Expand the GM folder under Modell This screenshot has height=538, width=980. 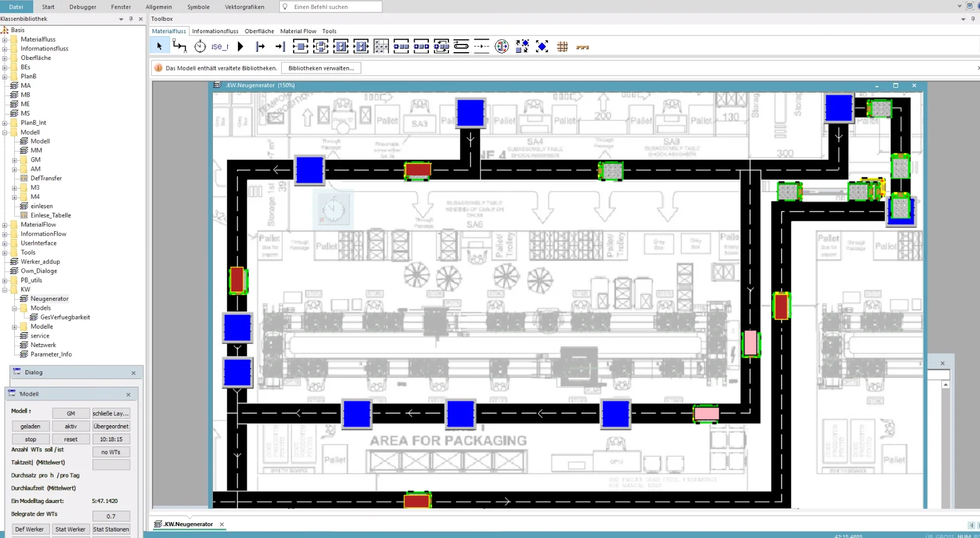click(x=15, y=160)
